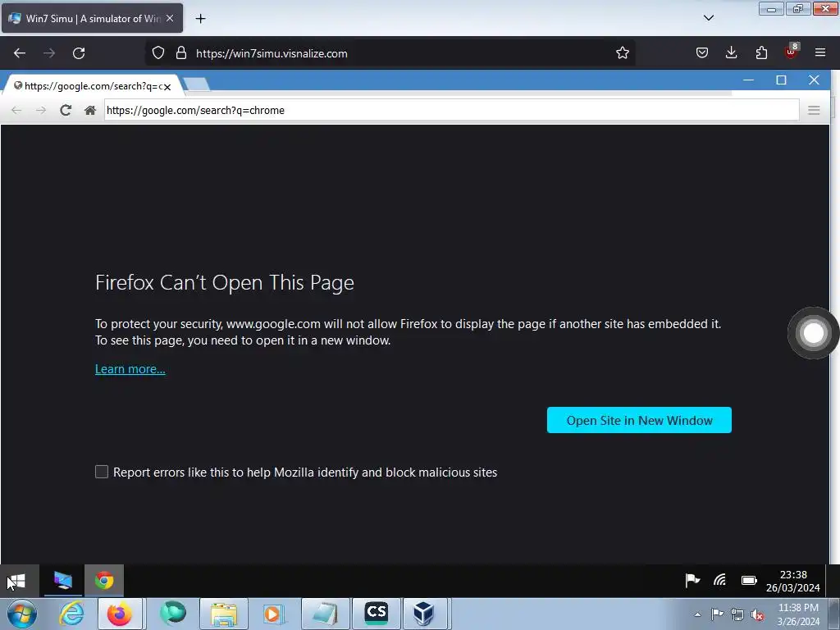Screen dimensions: 840x630
Task: Open a new Firefox tab with plus button
Action: tap(200, 19)
